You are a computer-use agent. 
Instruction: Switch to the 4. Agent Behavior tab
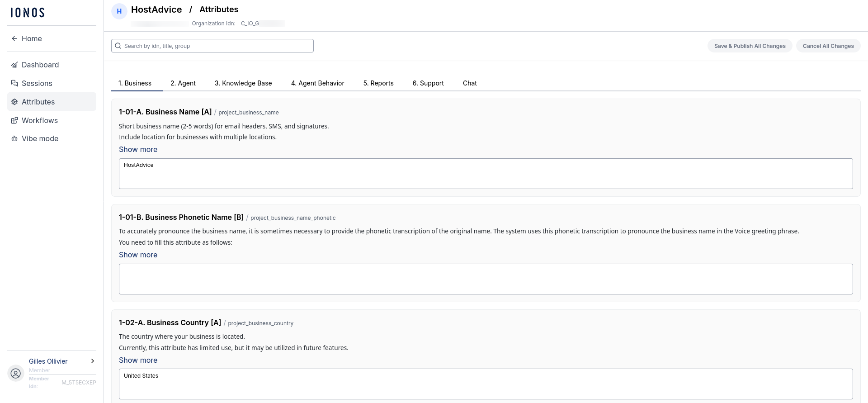[318, 83]
